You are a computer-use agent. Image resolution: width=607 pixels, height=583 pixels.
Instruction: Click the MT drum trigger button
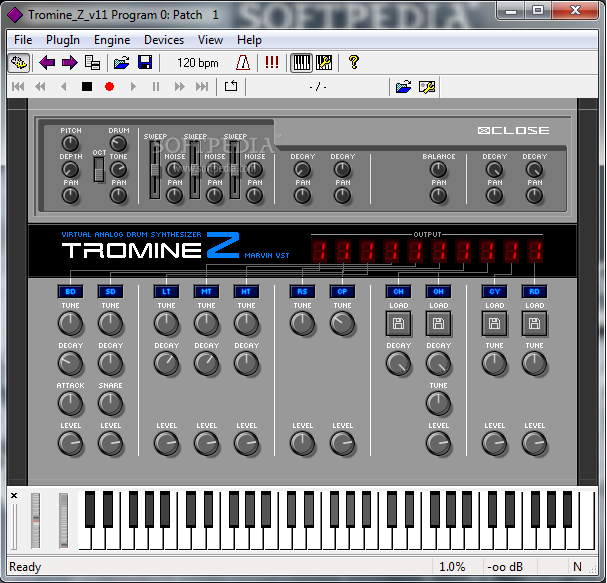coord(206,292)
